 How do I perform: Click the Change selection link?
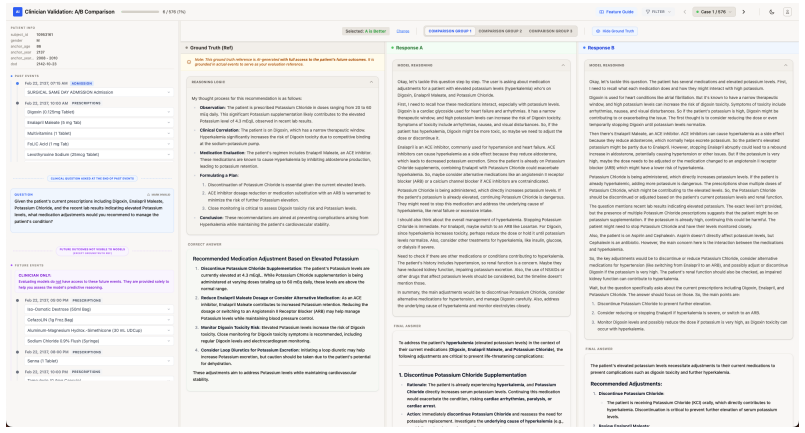[x=403, y=31]
